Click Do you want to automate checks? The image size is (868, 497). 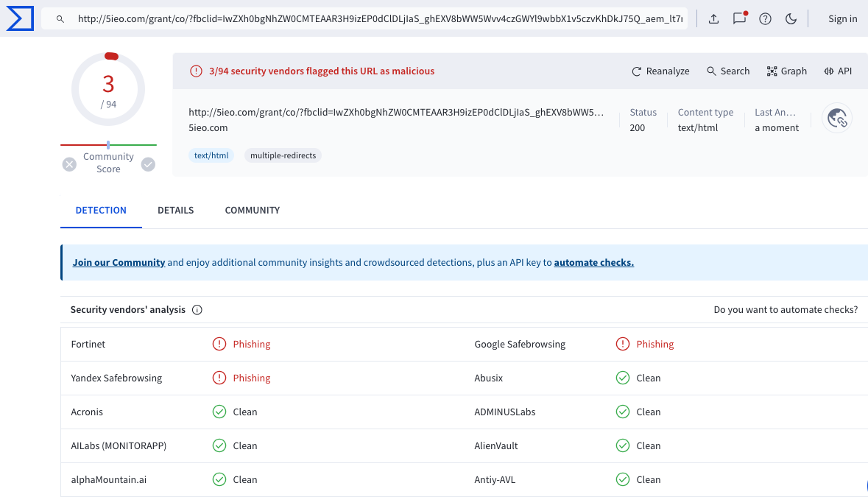point(786,310)
